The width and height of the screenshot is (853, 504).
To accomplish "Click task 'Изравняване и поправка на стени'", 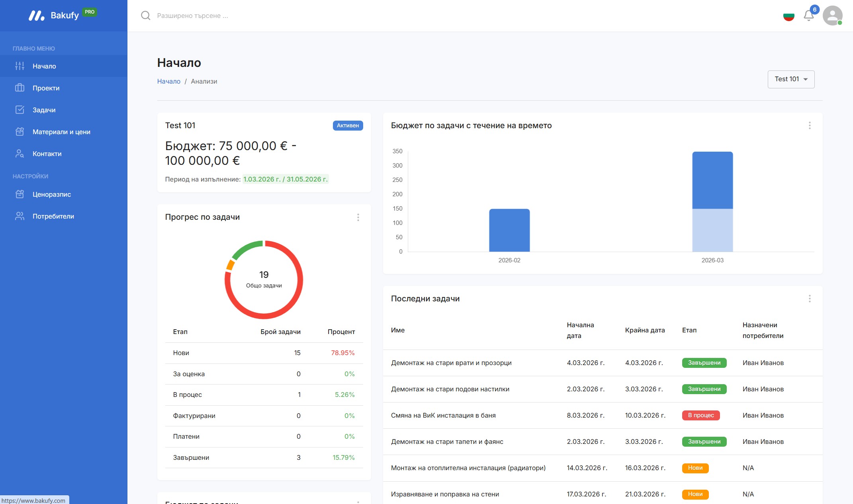I will (445, 494).
